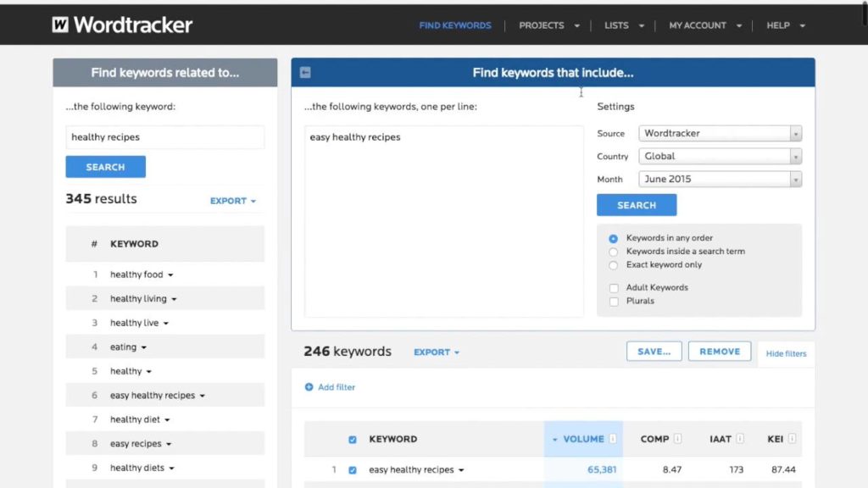Click the Wordtracker logo icon
The width and height of the screenshot is (868, 488).
point(60,25)
